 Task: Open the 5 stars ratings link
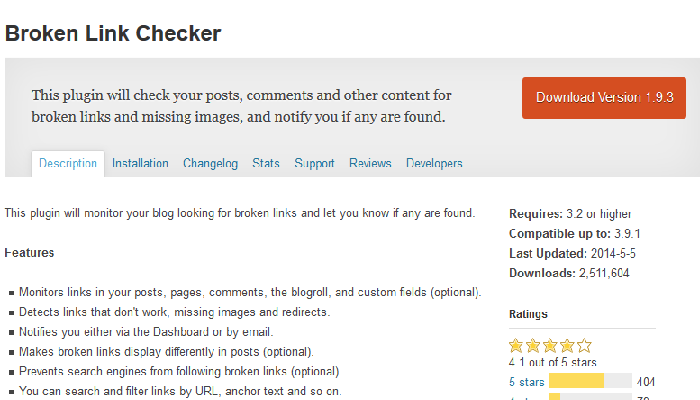pos(527,382)
